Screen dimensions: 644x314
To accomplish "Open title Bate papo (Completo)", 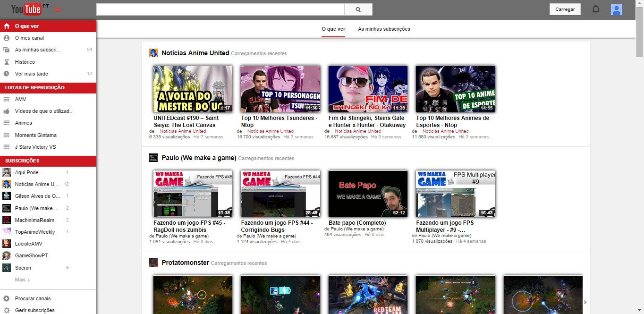I will 357,223.
